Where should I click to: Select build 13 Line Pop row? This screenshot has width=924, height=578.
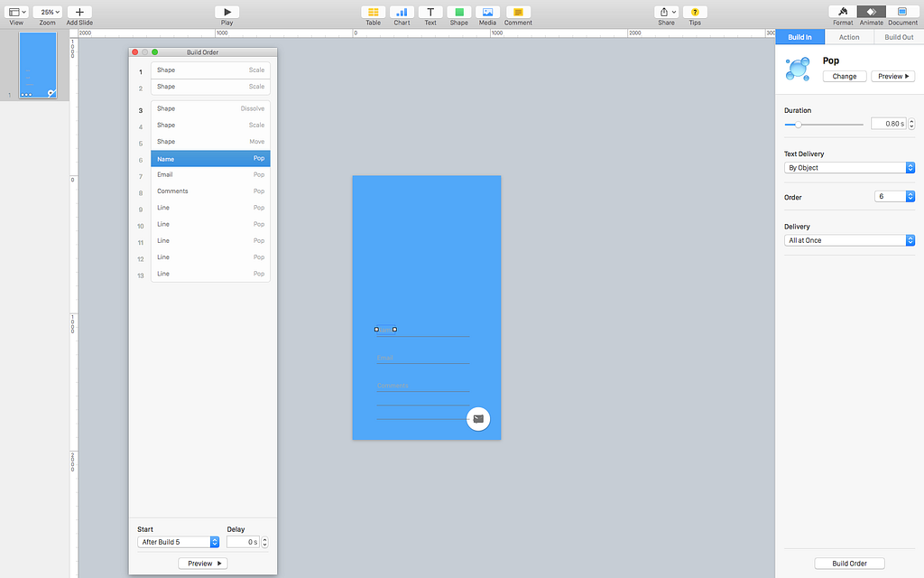coord(210,274)
